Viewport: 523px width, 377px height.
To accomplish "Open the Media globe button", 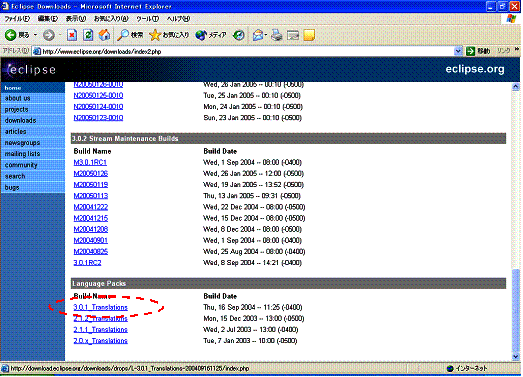I will (x=211, y=35).
